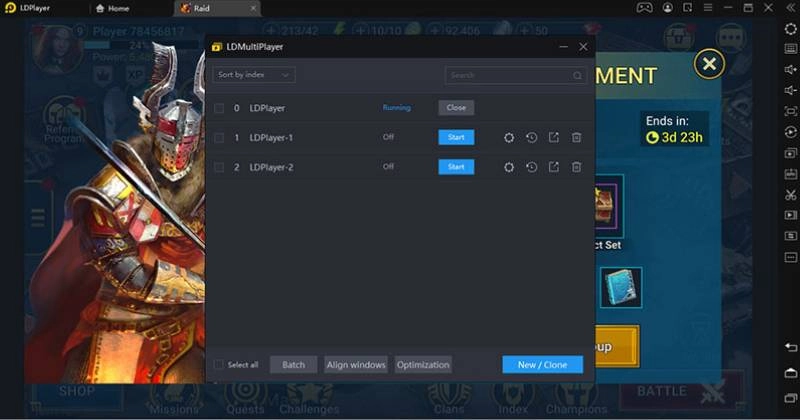Click the Align windows button
This screenshot has width=800, height=420.
pos(356,364)
